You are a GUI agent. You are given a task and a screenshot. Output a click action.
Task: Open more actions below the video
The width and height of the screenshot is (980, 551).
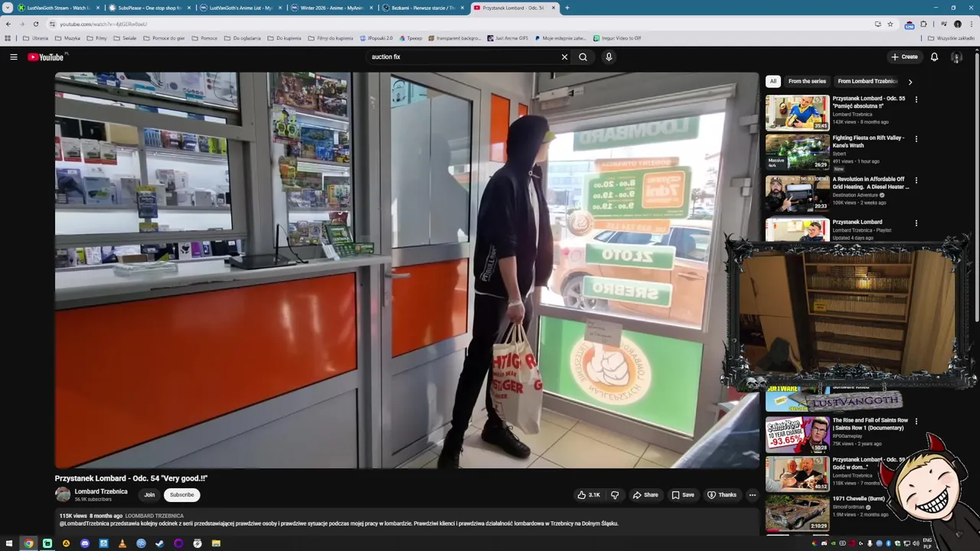coord(752,495)
